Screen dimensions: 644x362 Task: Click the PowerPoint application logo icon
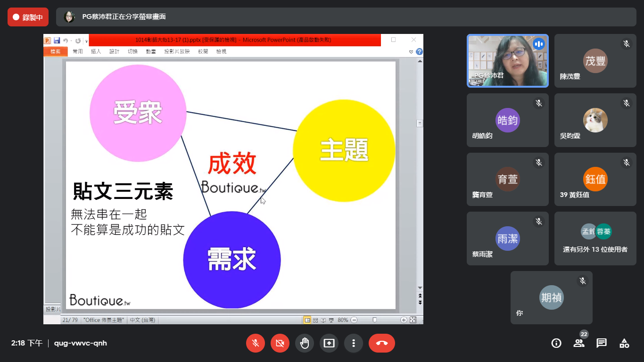coord(47,41)
